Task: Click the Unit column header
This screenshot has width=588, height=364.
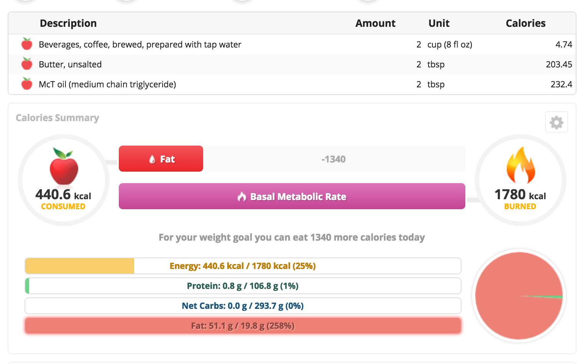Action: (x=439, y=23)
